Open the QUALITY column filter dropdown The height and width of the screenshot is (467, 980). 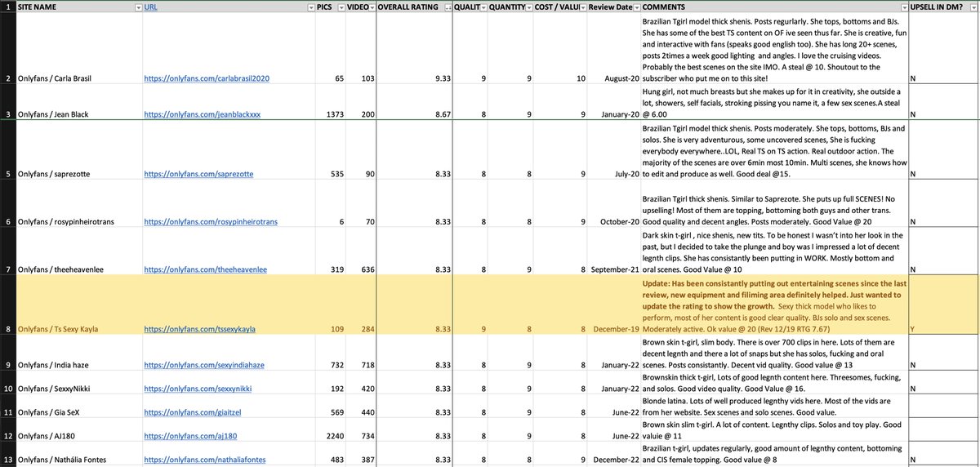point(483,7)
